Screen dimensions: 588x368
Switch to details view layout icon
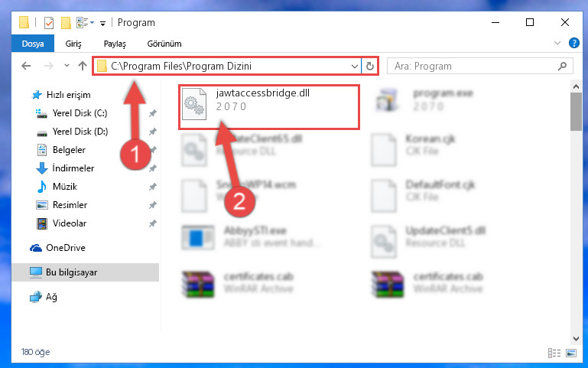click(554, 353)
